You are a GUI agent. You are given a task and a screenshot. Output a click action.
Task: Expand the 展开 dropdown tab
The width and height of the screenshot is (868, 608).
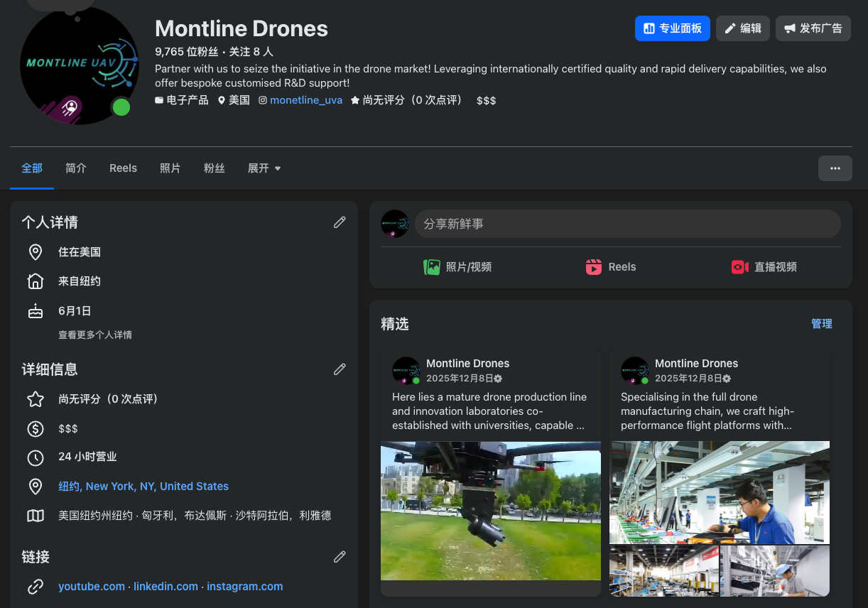pos(264,168)
